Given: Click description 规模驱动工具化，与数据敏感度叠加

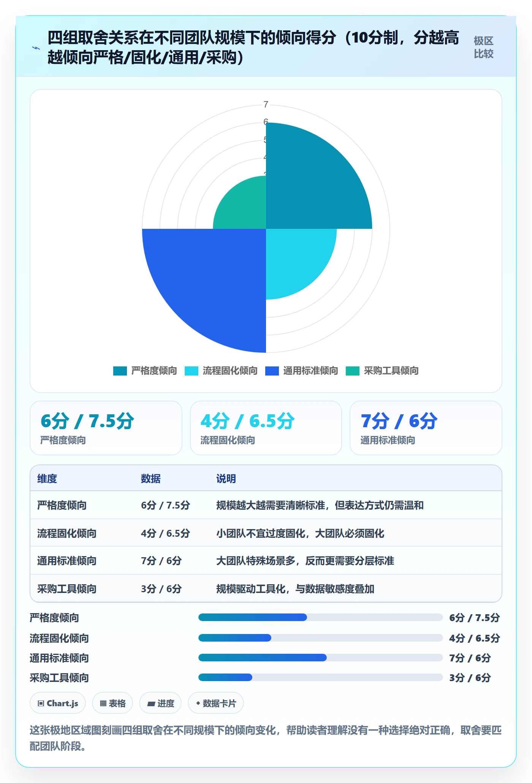Looking at the screenshot, I should pyautogui.click(x=295, y=589).
